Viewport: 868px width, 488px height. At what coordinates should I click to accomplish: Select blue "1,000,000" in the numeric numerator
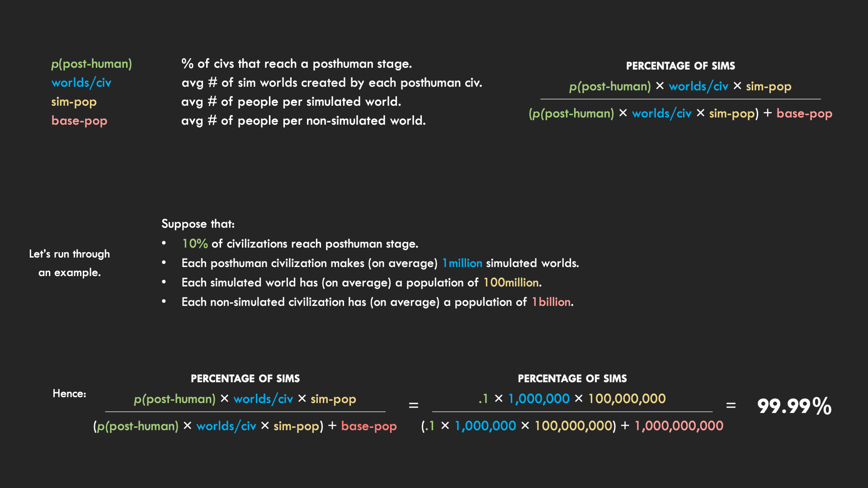coord(538,399)
